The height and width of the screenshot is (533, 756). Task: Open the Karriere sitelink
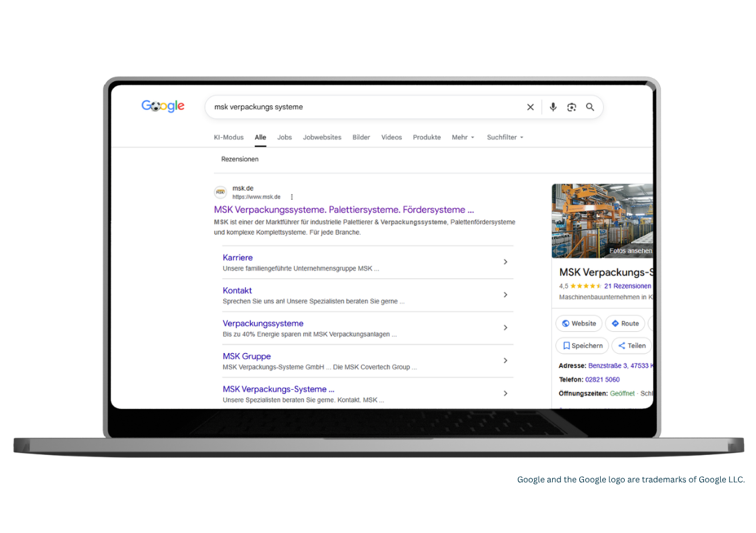click(x=238, y=257)
